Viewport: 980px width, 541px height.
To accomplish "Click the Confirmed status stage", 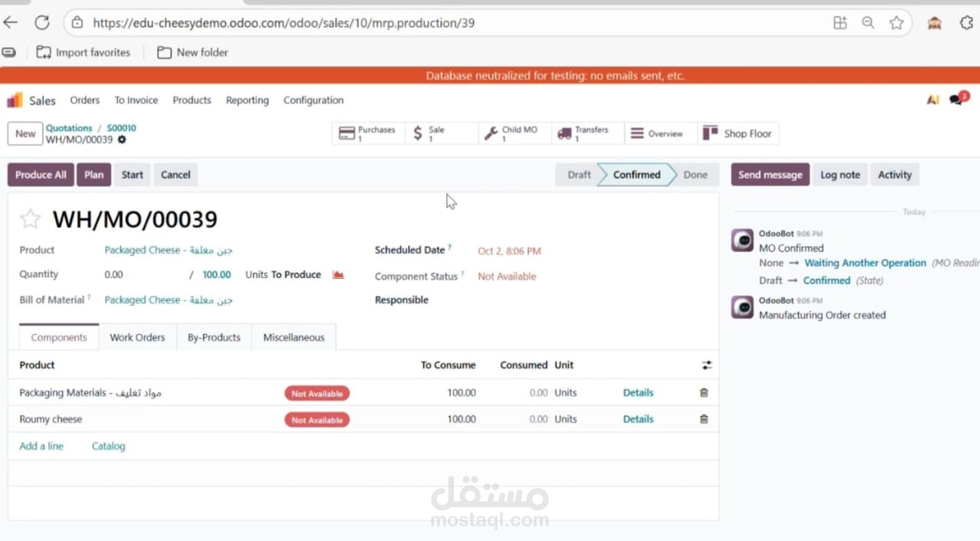I will (x=636, y=175).
